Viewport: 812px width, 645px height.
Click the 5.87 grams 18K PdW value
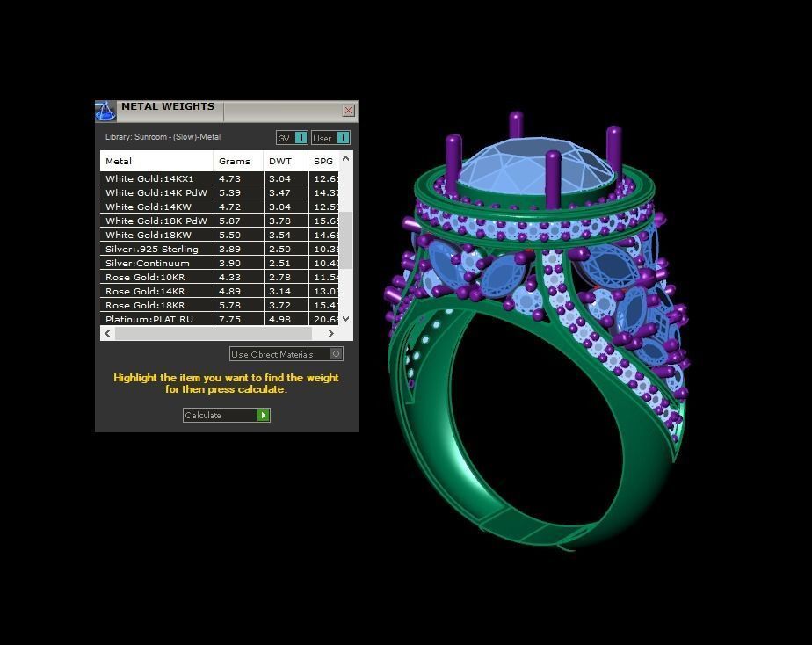pos(229,221)
